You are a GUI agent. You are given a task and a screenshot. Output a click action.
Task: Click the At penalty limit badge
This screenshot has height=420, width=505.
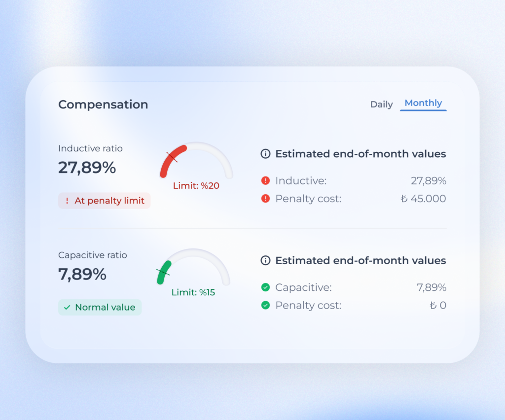105,201
